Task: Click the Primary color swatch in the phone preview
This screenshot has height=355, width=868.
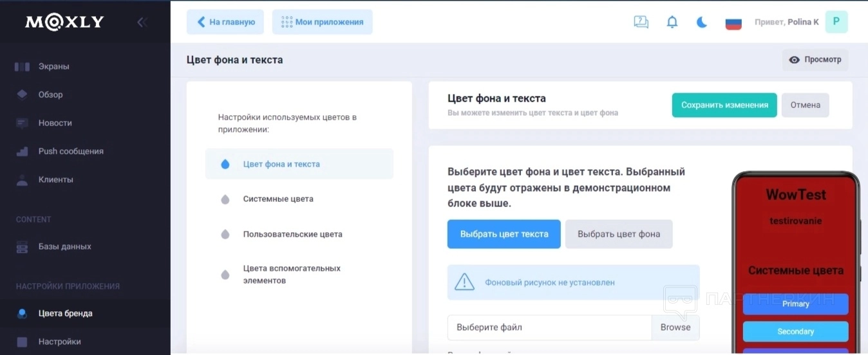Action: point(795,304)
